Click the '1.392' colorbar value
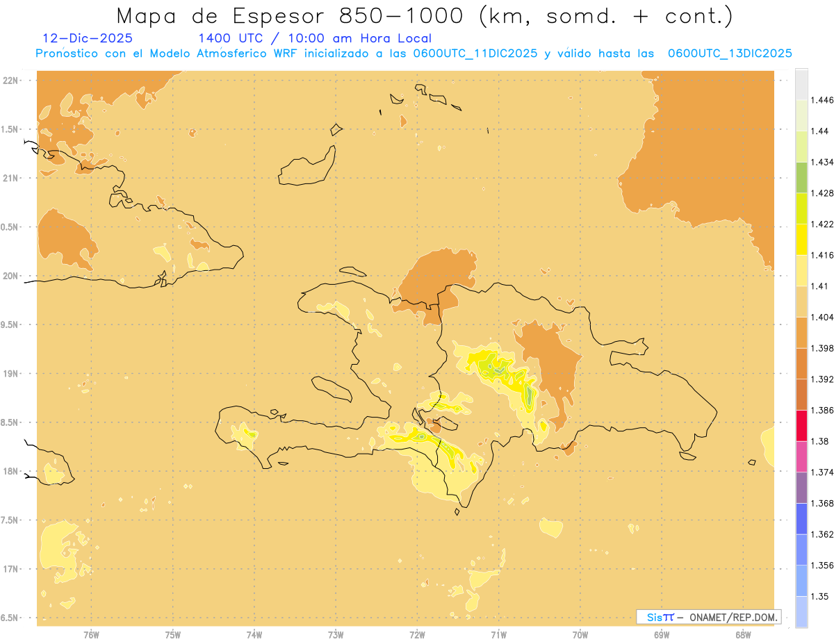This screenshot has width=834, height=644. (823, 379)
